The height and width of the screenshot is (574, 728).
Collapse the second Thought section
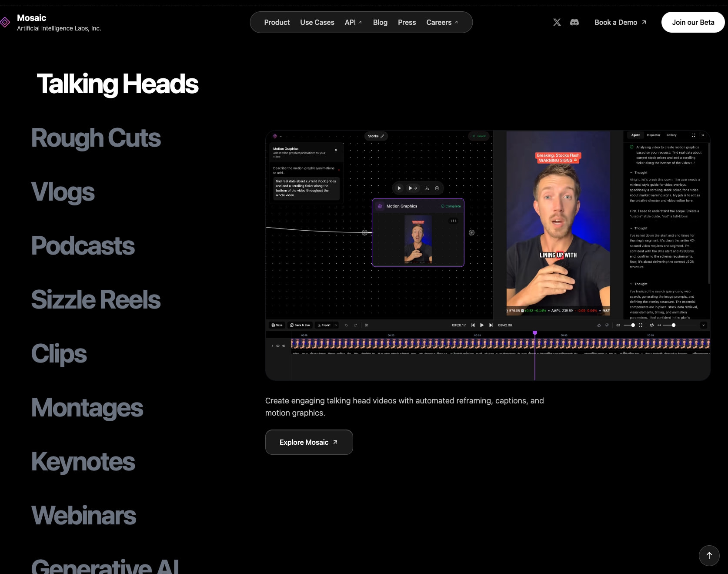pos(639,228)
